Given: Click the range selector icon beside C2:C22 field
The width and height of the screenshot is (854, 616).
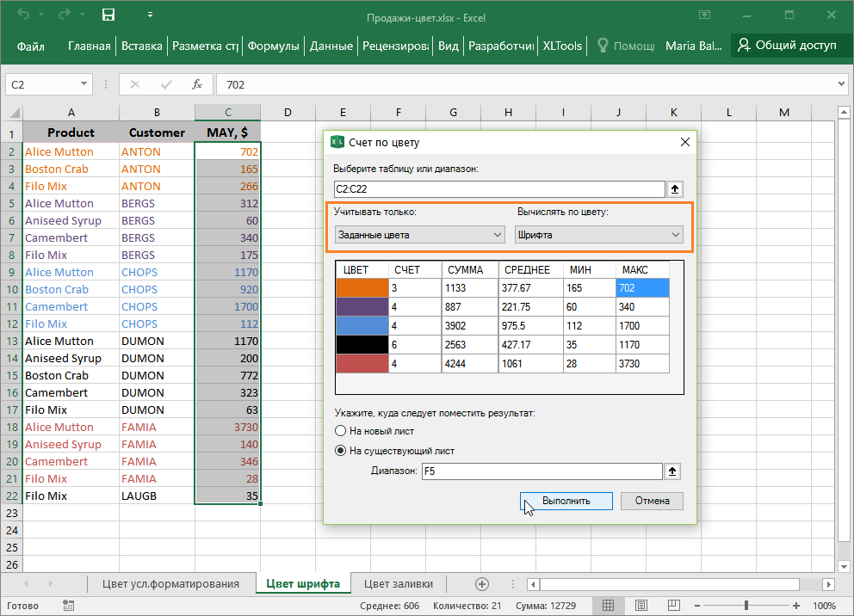Looking at the screenshot, I should (x=673, y=188).
